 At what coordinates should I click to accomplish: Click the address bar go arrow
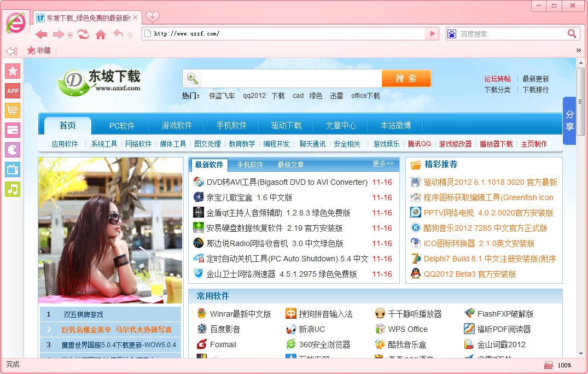coord(432,34)
